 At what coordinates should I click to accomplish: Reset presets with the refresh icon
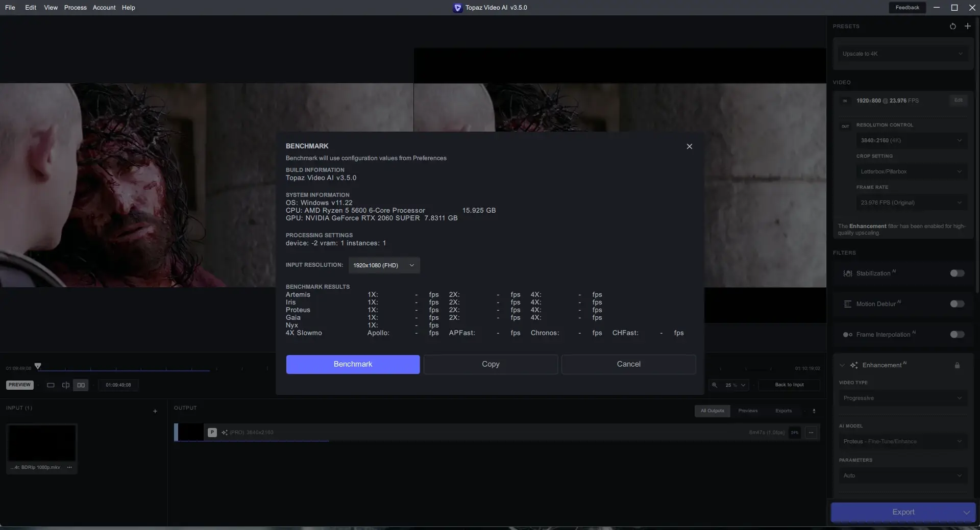coord(952,26)
